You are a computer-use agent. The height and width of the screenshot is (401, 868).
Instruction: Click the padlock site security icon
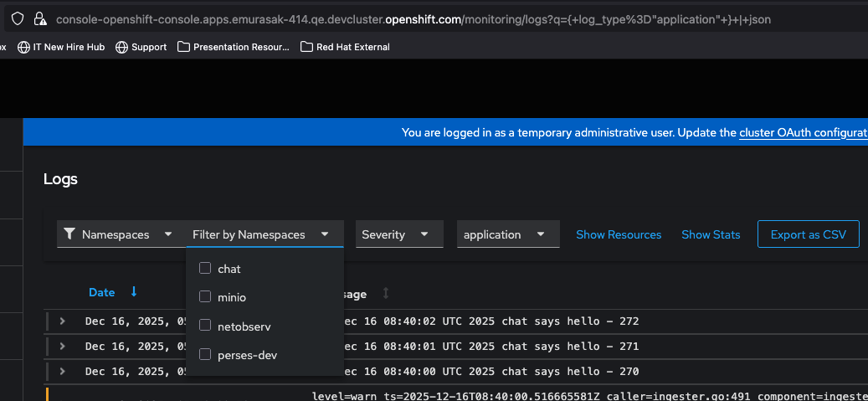pos(39,18)
